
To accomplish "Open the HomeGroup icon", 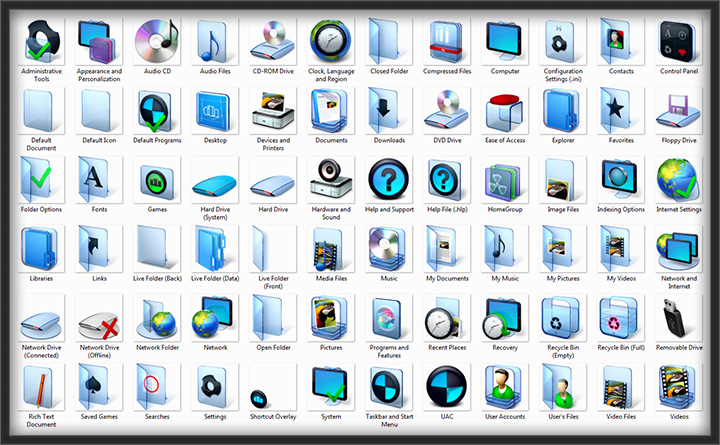I will pyautogui.click(x=504, y=182).
